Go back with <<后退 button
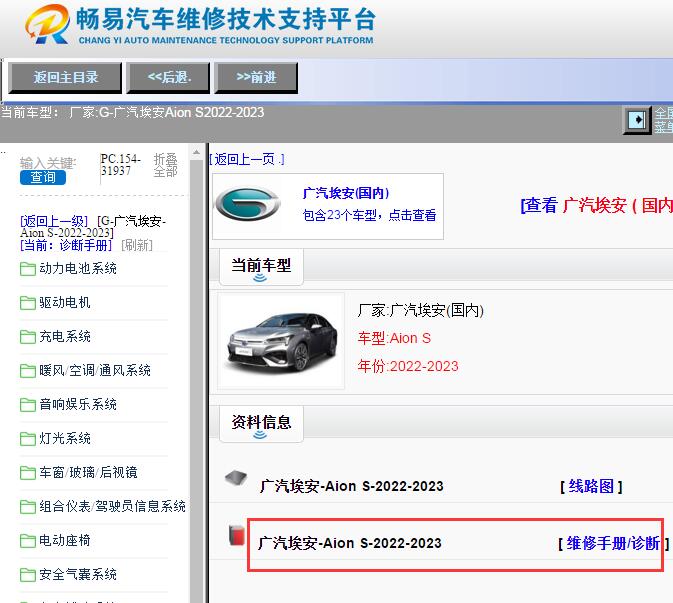 pos(168,78)
